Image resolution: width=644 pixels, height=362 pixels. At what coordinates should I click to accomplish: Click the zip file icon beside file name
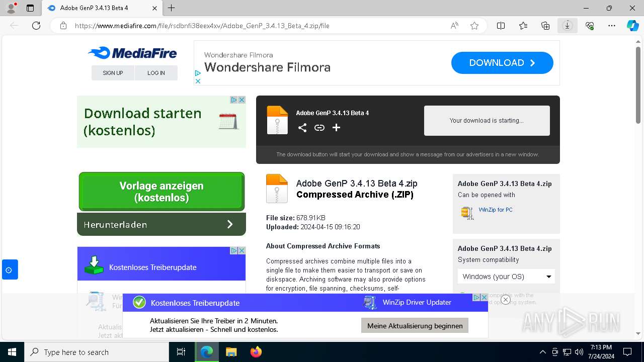pos(277,189)
